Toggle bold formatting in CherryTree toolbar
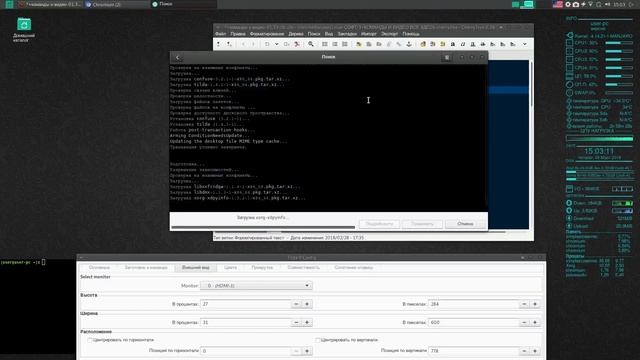640x360 pixels. (x=453, y=44)
